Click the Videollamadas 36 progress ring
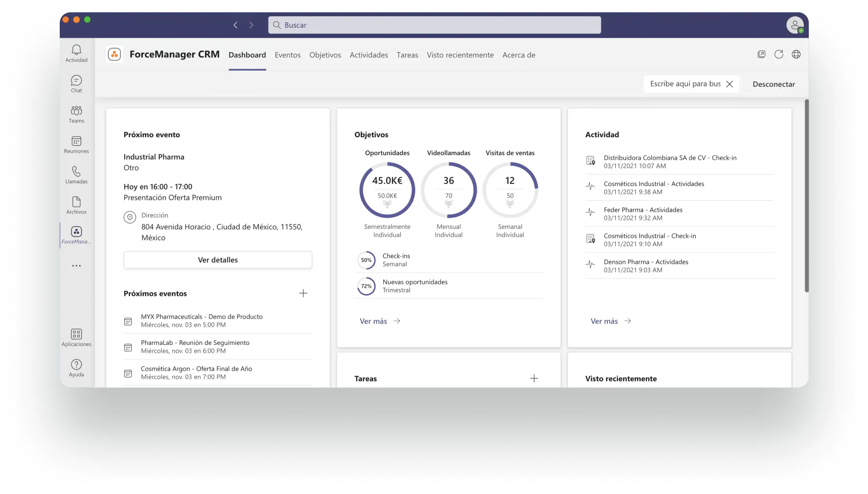Viewport: 868px width, 494px height. tap(449, 190)
